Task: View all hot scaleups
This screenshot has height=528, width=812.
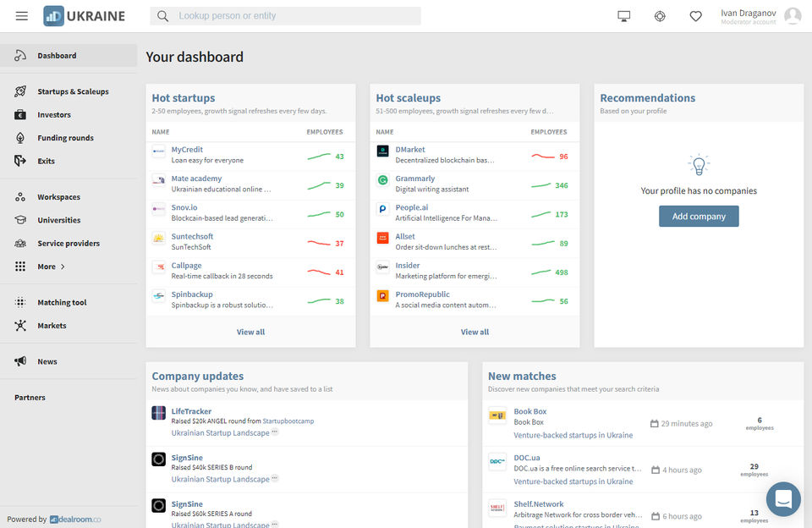Action: (x=475, y=333)
